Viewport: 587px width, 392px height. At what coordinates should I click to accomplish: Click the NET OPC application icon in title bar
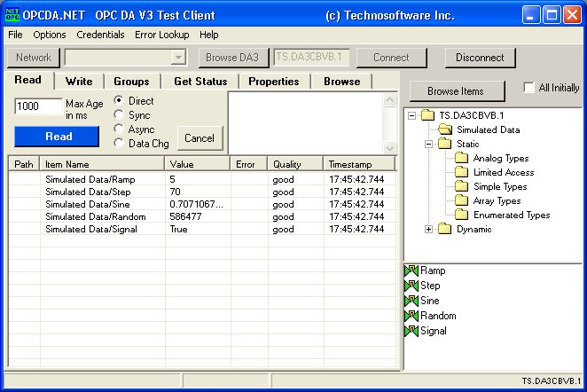tap(12, 14)
